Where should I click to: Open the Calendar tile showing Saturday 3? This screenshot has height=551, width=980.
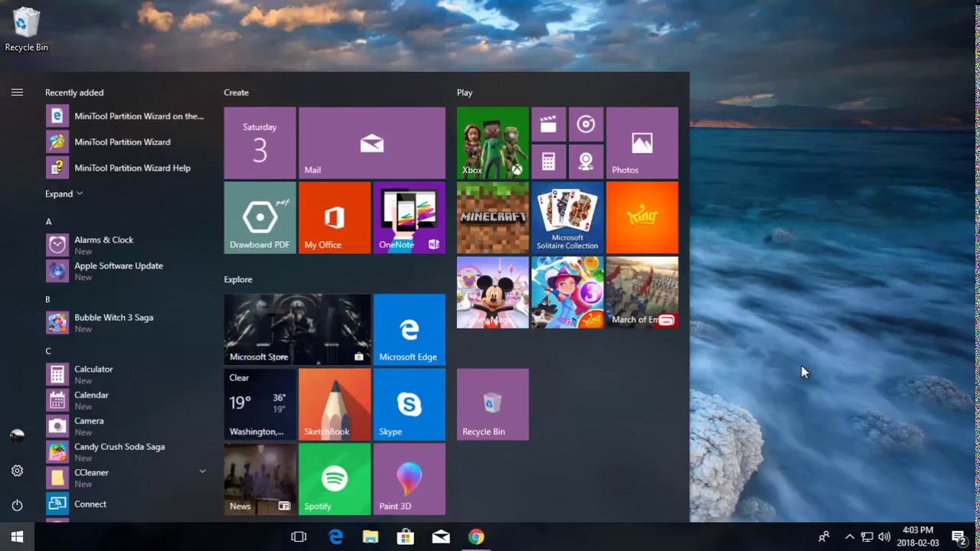(x=260, y=143)
